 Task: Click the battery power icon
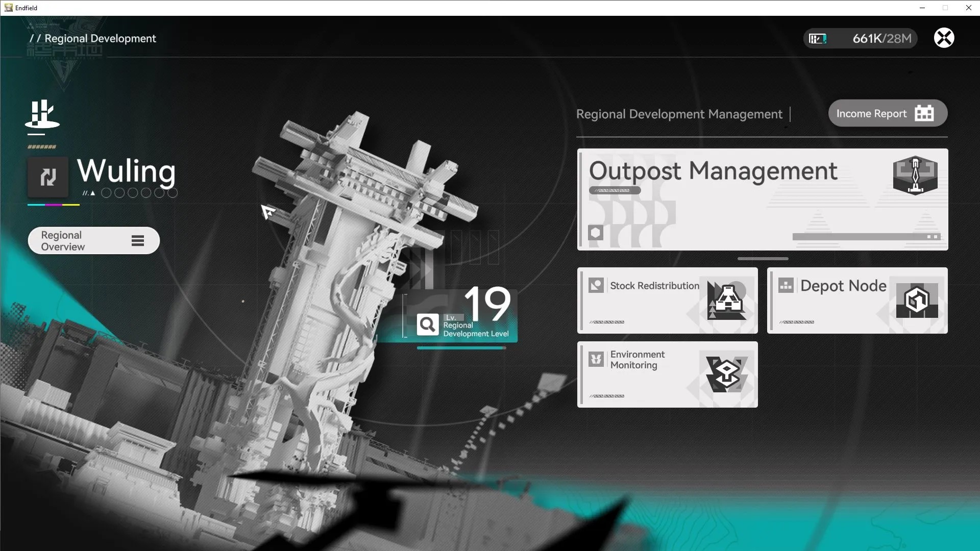point(818,39)
